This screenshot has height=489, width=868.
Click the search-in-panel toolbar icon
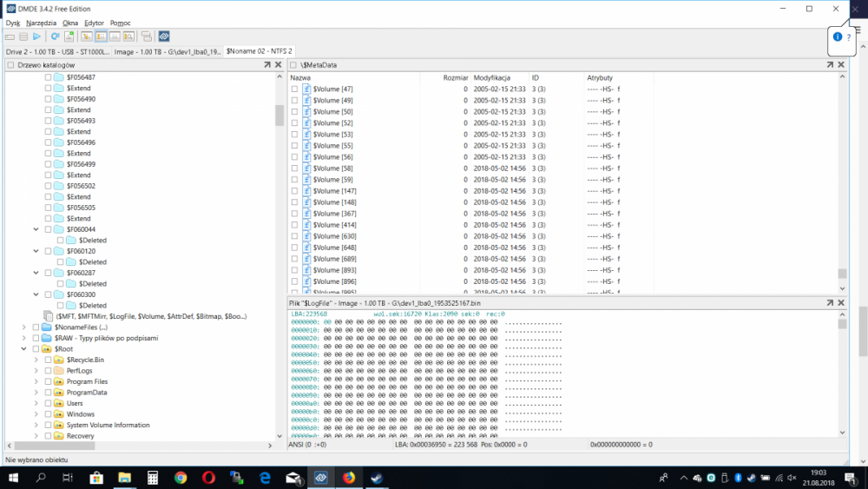tap(128, 36)
